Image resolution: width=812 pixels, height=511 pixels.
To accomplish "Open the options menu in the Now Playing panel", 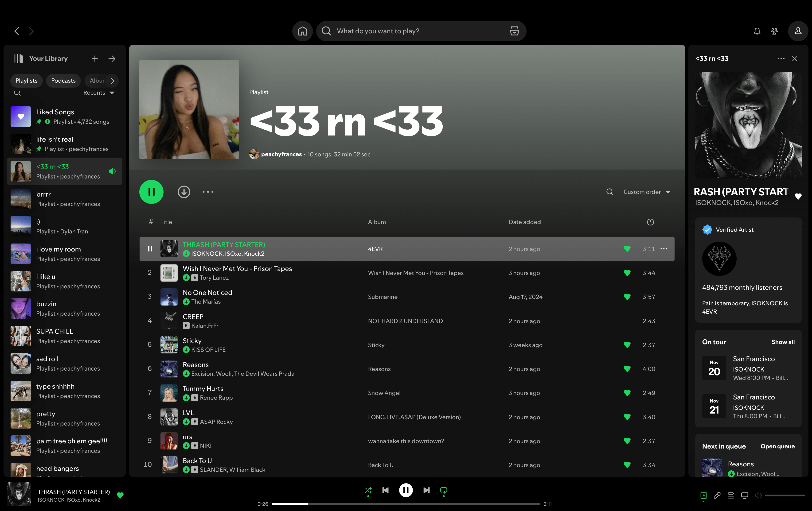I will [x=781, y=59].
